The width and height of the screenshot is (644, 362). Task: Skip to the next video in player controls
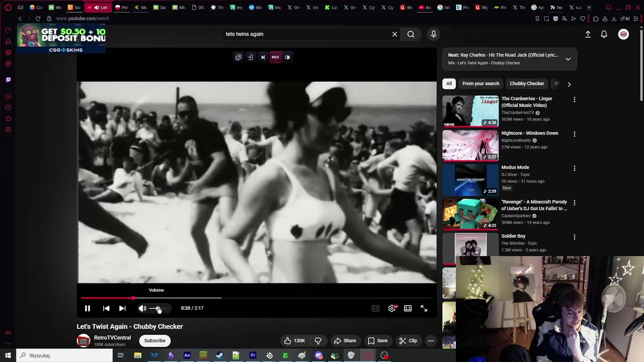[x=122, y=308]
